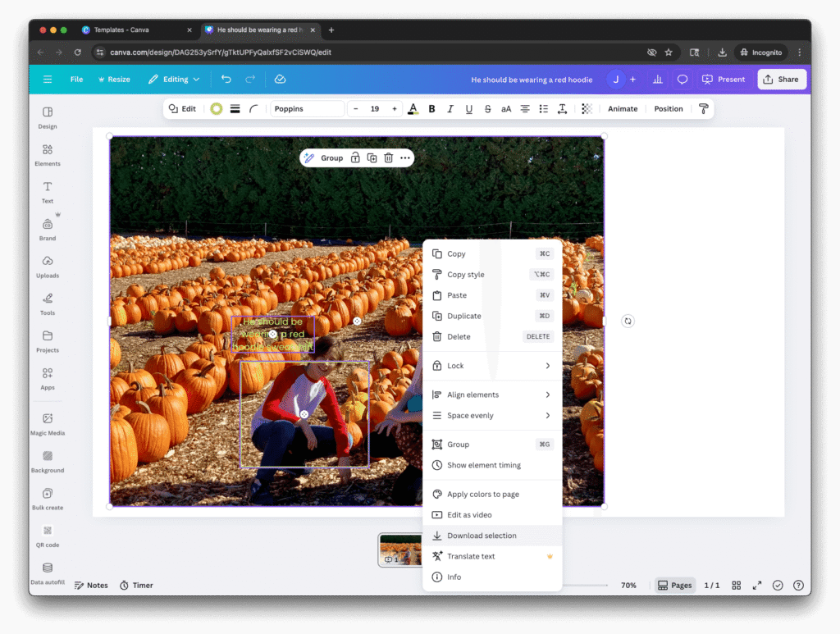Open the text alignment icon
The width and height of the screenshot is (840, 634).
(x=525, y=109)
